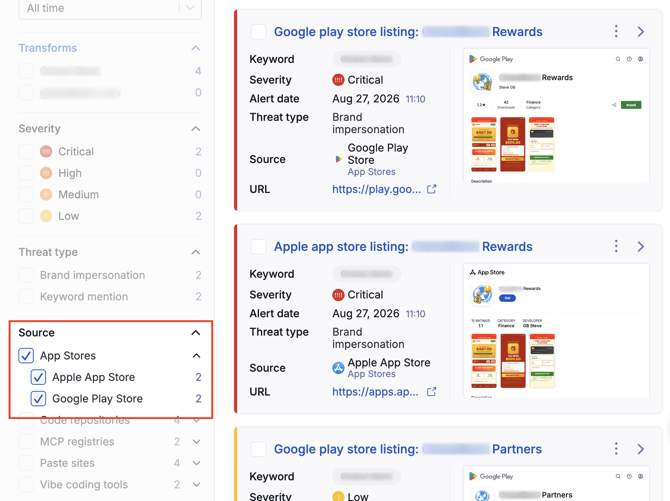Select the Apple app store Rewards alert checkbox

pyautogui.click(x=259, y=247)
